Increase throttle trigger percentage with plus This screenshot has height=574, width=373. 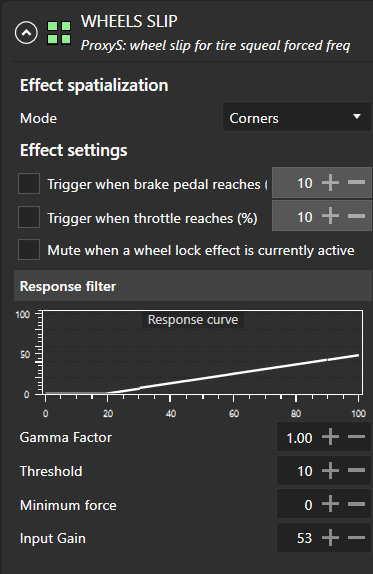coord(331,216)
